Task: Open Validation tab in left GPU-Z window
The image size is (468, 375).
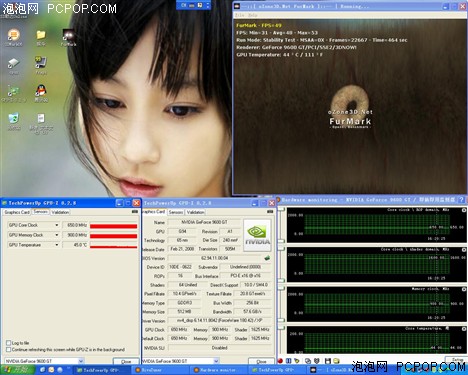Action: [60, 212]
